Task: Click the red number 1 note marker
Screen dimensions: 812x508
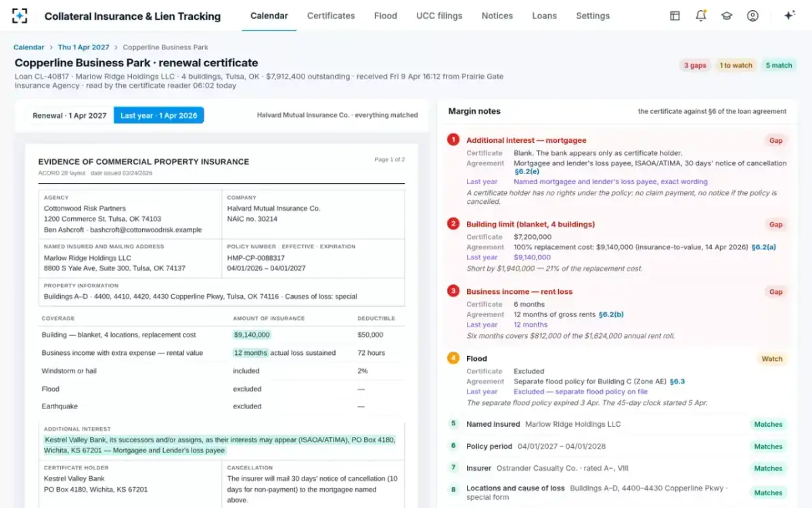Action: (453, 140)
